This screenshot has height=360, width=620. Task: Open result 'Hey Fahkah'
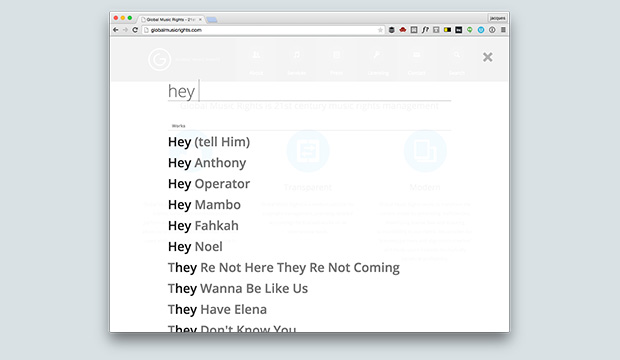tap(203, 225)
